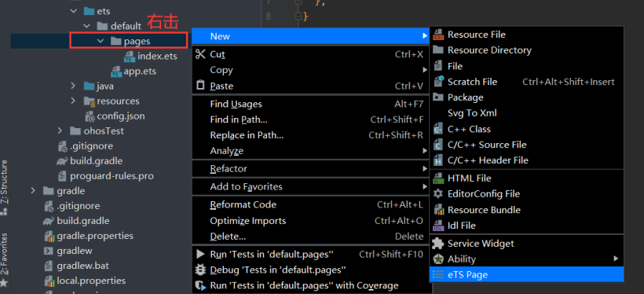Click the Package folder icon
Image resolution: width=644 pixels, height=294 pixels.
coord(438,97)
